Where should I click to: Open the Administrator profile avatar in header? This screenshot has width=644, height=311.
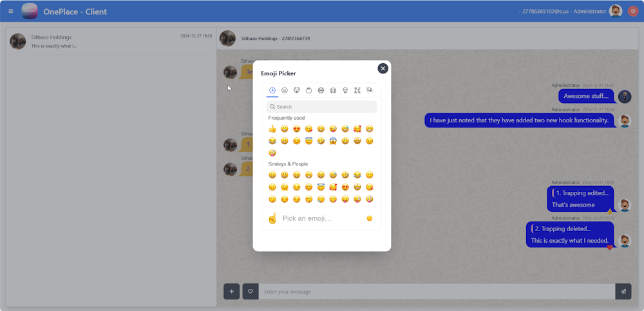click(615, 11)
